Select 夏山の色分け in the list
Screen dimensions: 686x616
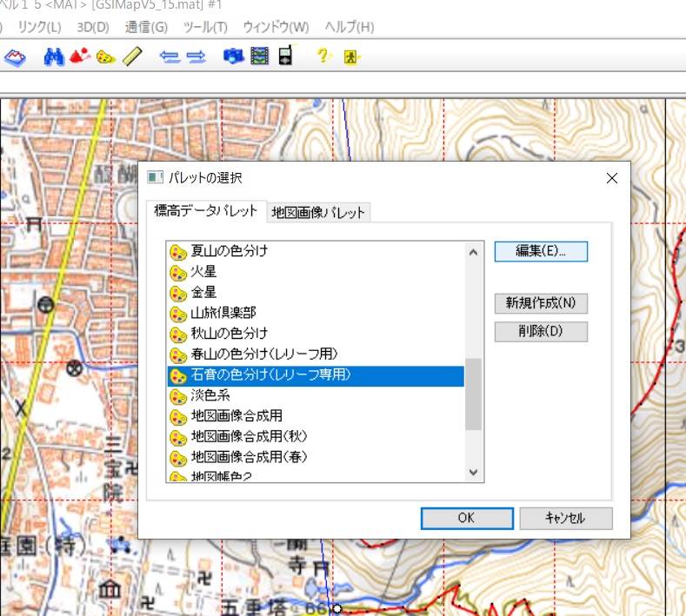pyautogui.click(x=316, y=251)
